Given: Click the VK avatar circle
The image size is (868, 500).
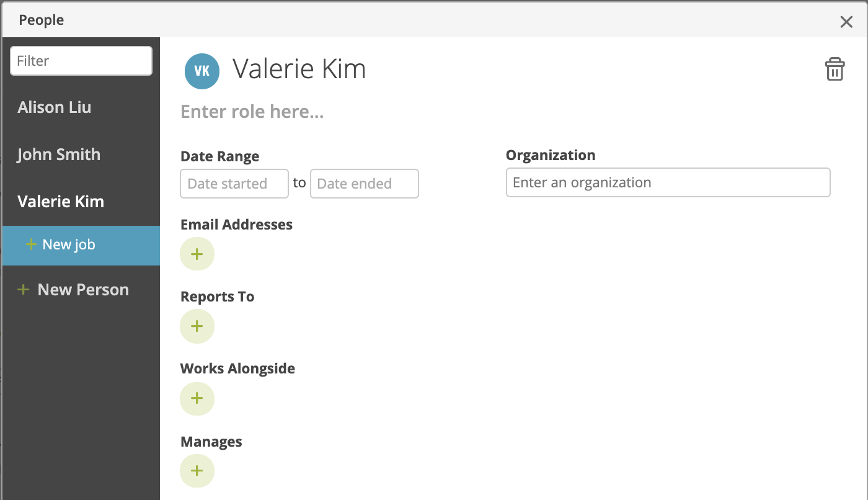Looking at the screenshot, I should [202, 71].
